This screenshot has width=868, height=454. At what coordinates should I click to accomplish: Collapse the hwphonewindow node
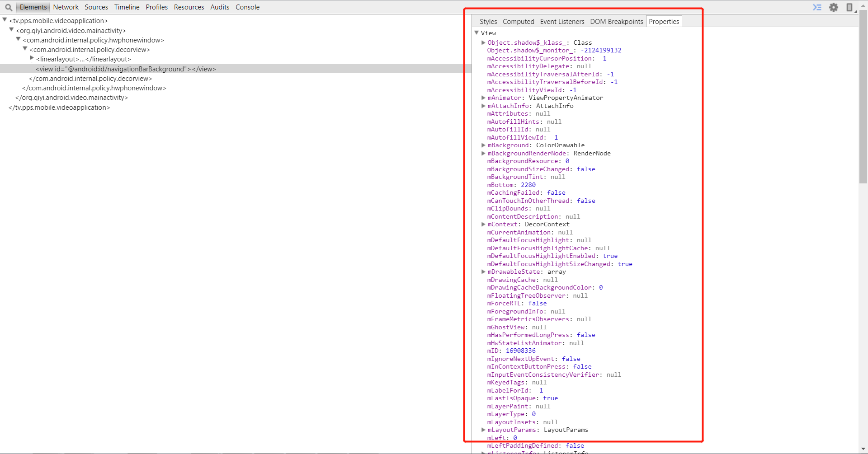tap(18, 39)
